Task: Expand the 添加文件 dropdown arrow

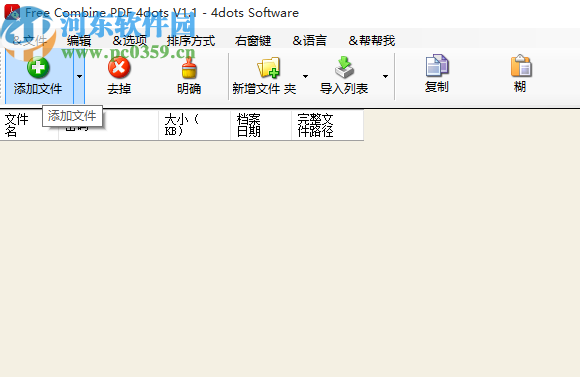Action: pos(79,77)
